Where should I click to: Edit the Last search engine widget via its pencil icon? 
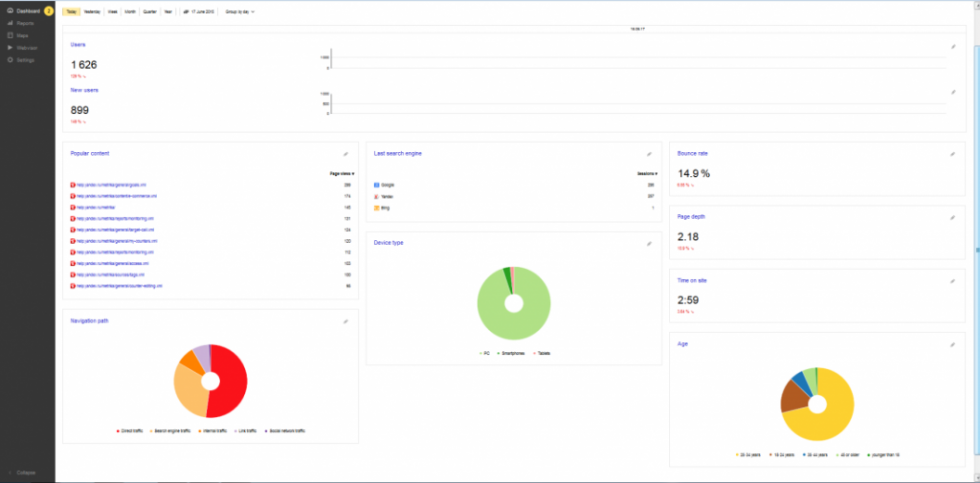649,154
